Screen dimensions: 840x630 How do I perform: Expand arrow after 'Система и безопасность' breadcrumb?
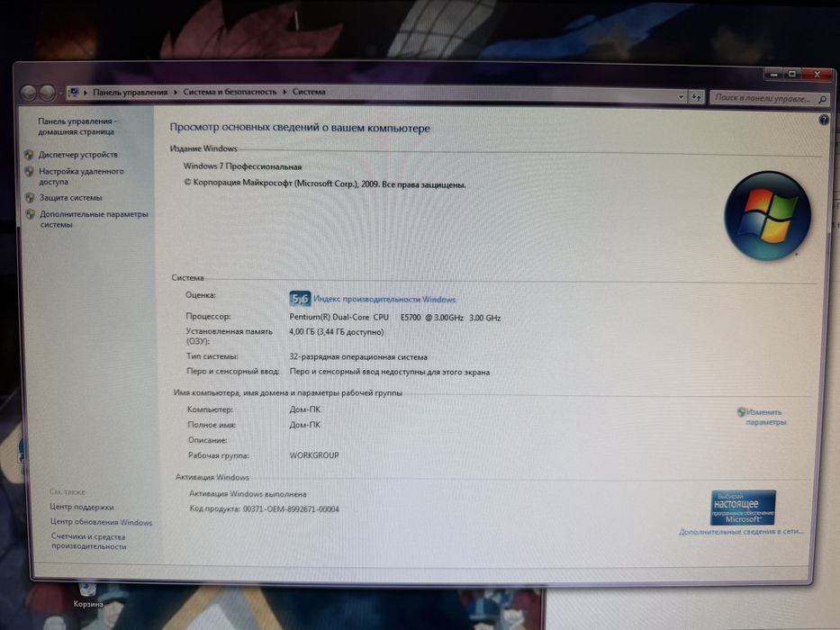click(x=285, y=92)
